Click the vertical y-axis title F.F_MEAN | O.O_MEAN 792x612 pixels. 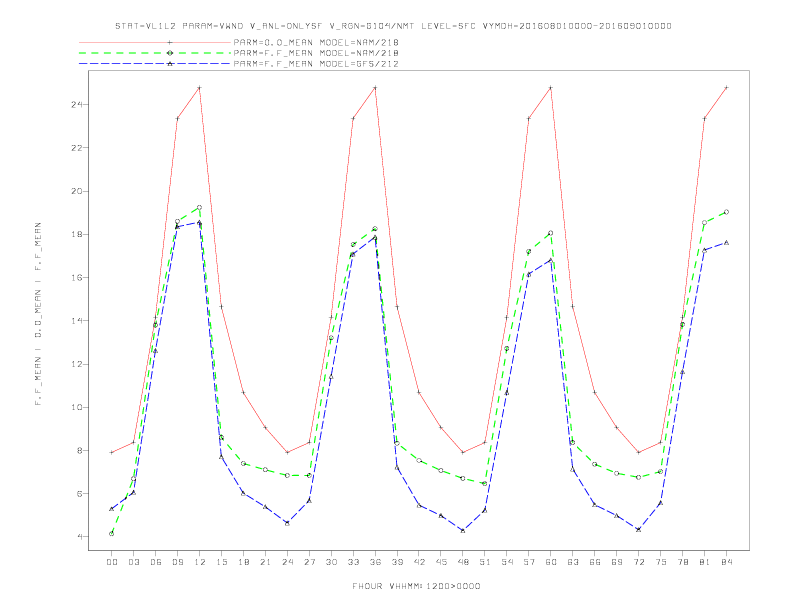coord(38,314)
